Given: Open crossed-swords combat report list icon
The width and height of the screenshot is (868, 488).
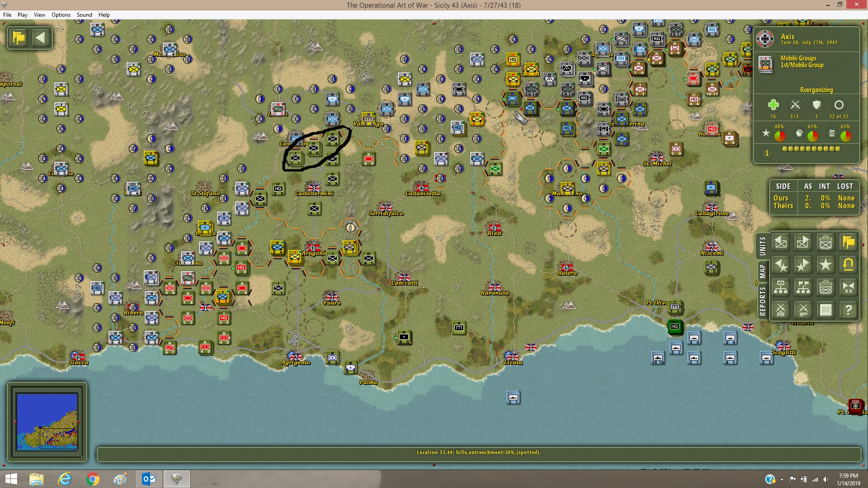Looking at the screenshot, I should [x=803, y=310].
